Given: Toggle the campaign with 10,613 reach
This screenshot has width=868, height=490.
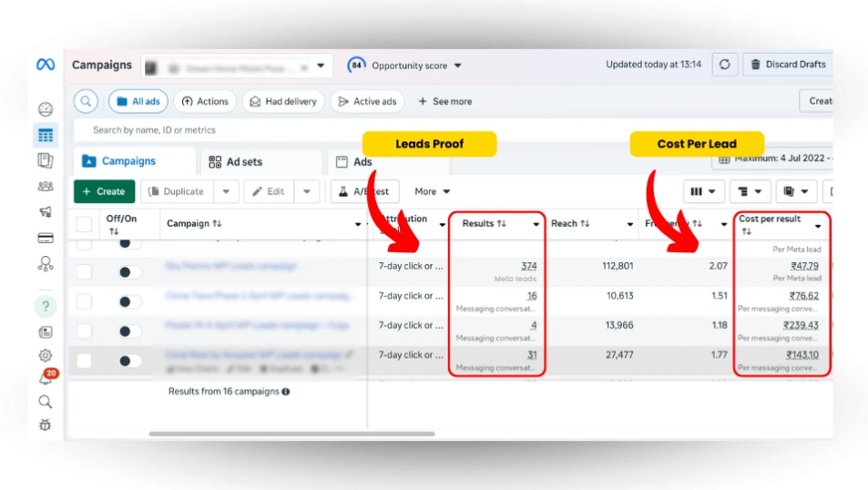Looking at the screenshot, I should pos(129,301).
